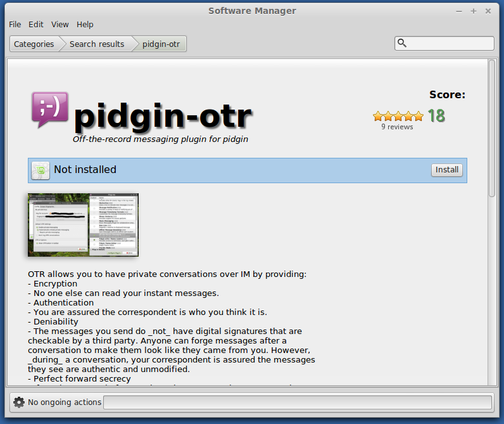The image size is (504, 424).
Task: Click the five-star rating
Action: tap(398, 116)
